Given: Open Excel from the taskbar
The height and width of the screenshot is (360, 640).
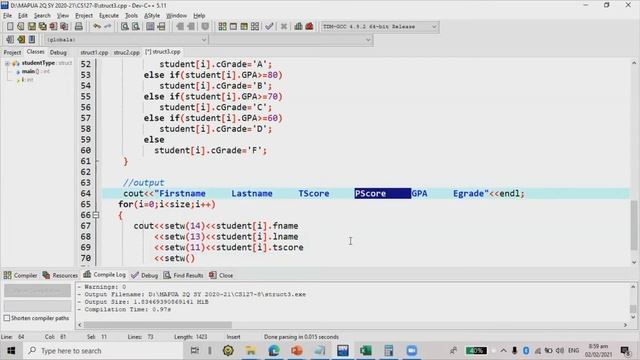Looking at the screenshot, I should [366, 351].
